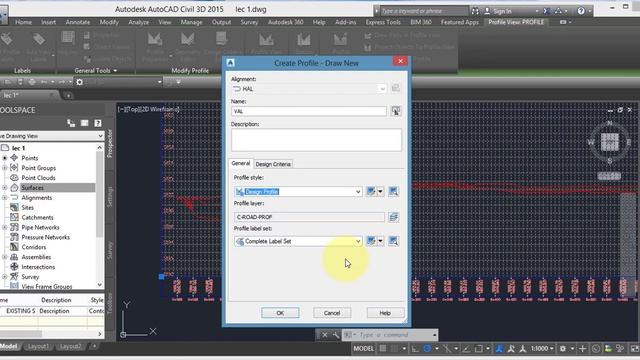The height and width of the screenshot is (360, 640).
Task: Toggle ortho mode in the status bar
Action: (x=415, y=349)
